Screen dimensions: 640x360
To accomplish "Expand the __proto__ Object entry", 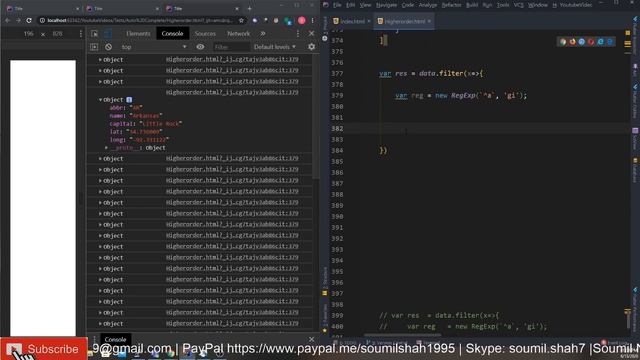I will pyautogui.click(x=106, y=148).
